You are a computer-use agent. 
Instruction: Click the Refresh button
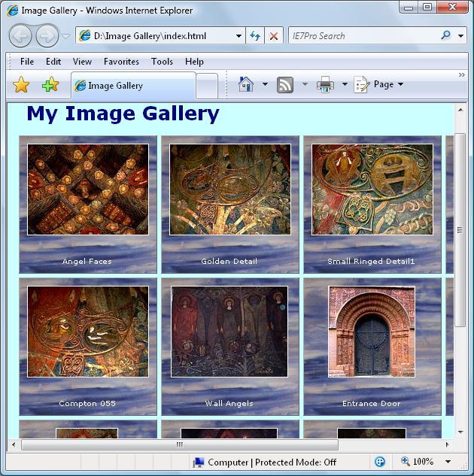click(x=255, y=36)
